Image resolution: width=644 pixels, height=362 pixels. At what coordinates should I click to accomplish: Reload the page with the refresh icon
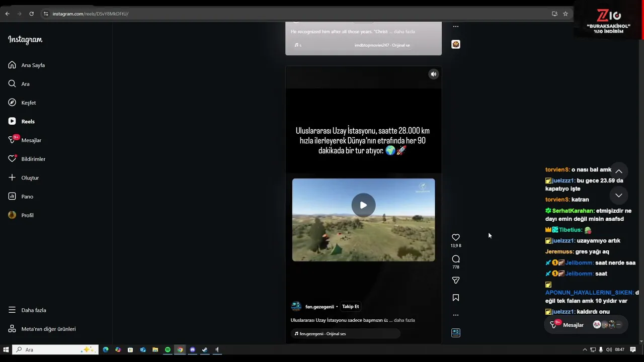31,14
